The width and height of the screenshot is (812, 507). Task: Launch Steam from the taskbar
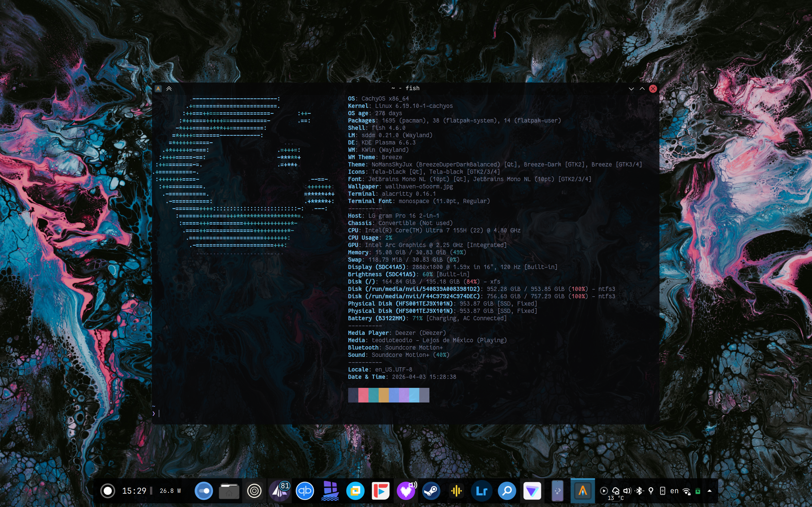[431, 491]
